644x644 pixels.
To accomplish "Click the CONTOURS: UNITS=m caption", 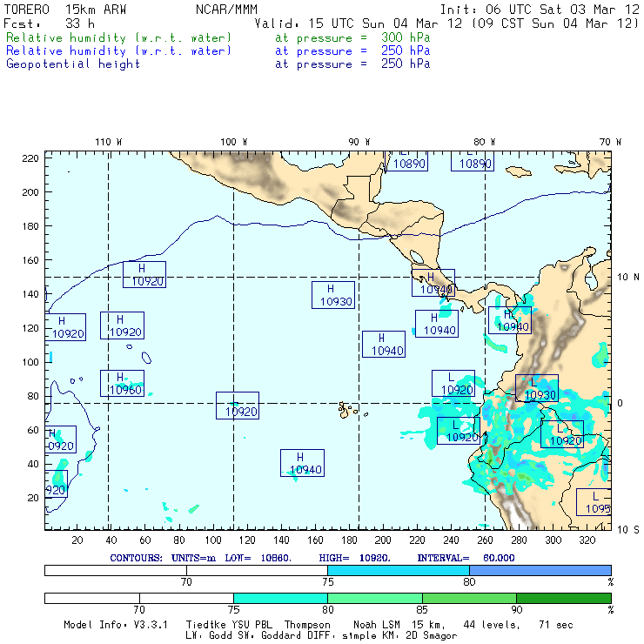I will coord(166,557).
